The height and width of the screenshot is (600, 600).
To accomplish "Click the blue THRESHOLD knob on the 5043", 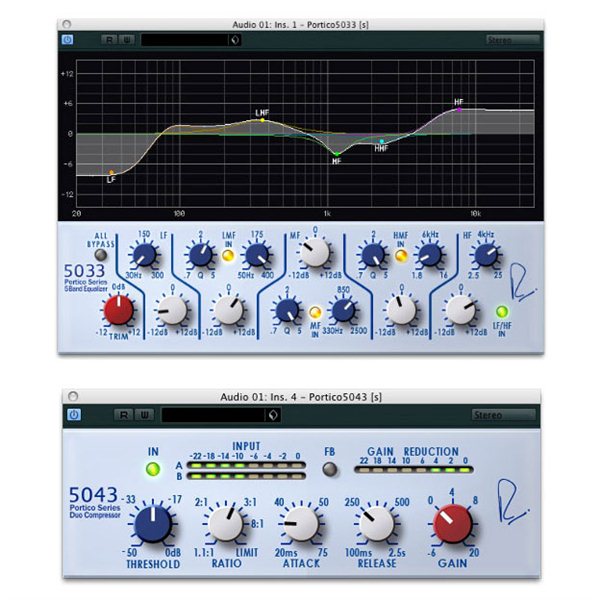I will pyautogui.click(x=151, y=523).
